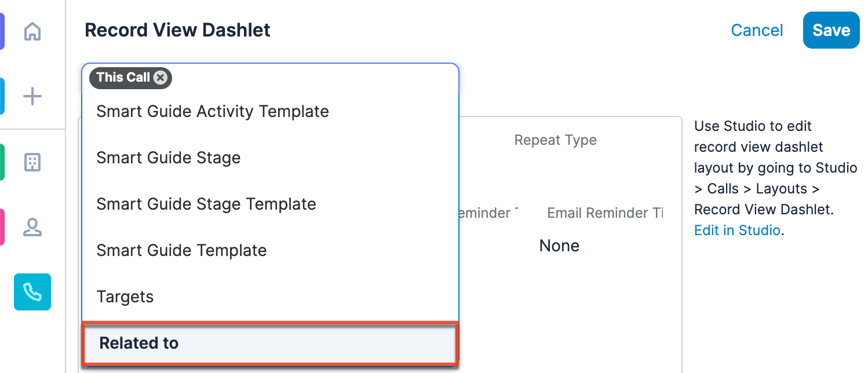Choose the Smart Guide Stage option
This screenshot has width=868, height=373.
(x=168, y=158)
